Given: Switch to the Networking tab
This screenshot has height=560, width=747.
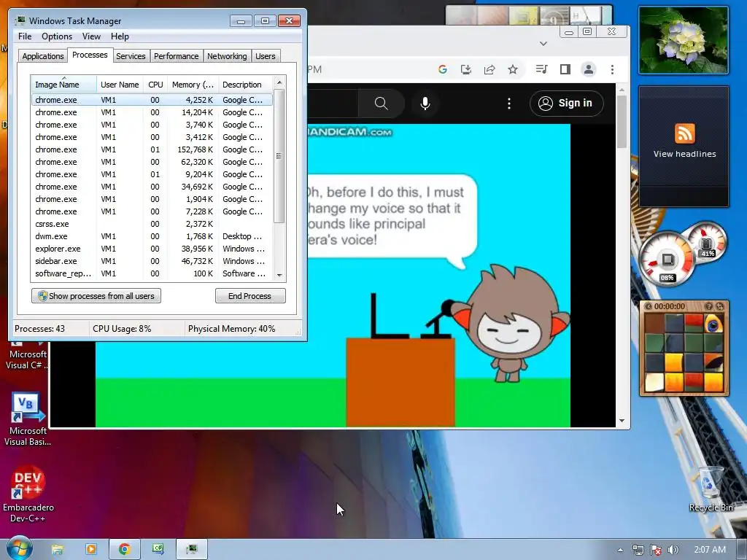Looking at the screenshot, I should (x=227, y=56).
